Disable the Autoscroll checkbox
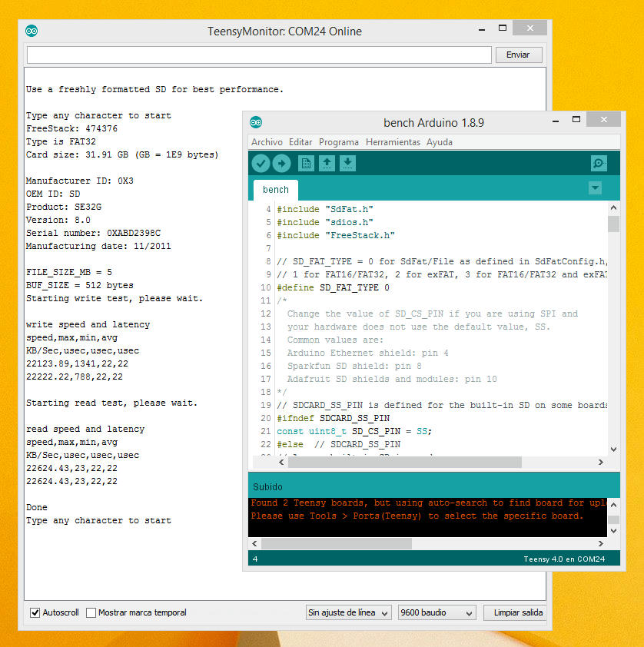 [35, 612]
